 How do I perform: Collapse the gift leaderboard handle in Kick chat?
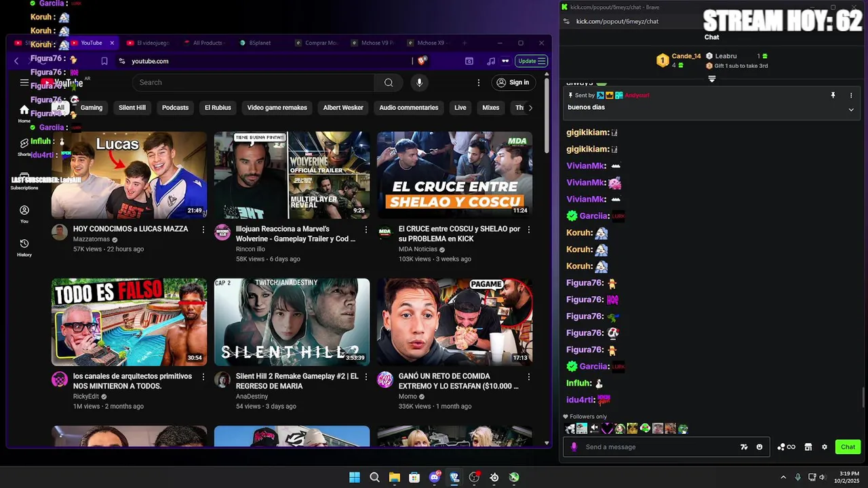click(712, 79)
